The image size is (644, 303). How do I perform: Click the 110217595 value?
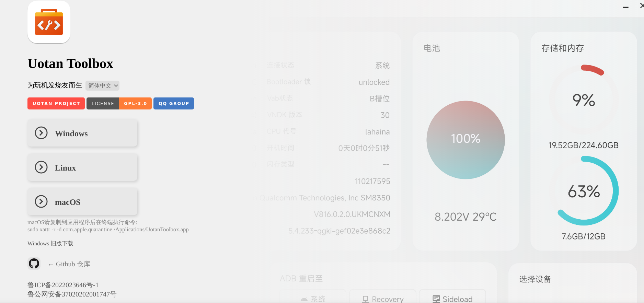click(372, 181)
